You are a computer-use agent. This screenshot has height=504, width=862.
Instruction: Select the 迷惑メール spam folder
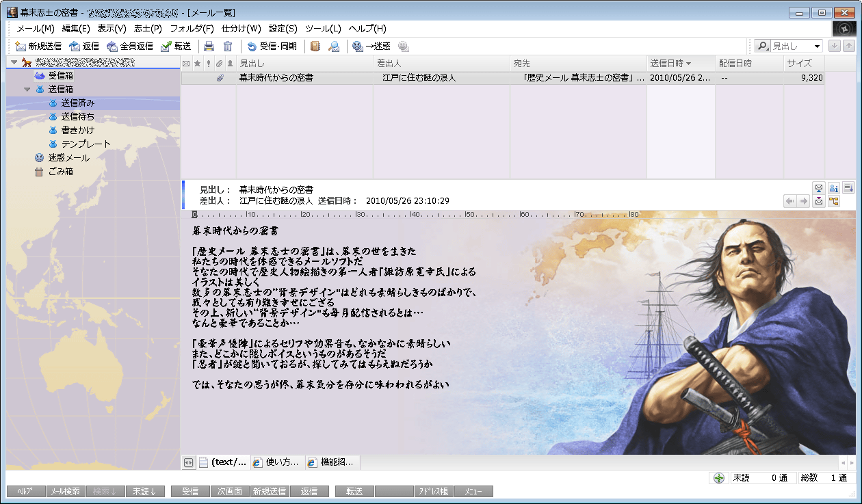coord(62,157)
